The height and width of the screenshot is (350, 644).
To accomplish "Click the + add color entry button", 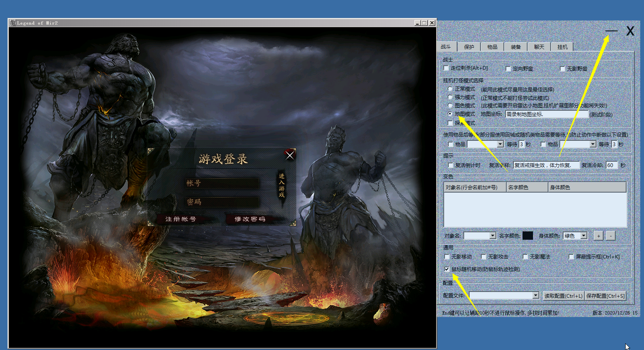I will click(x=599, y=236).
